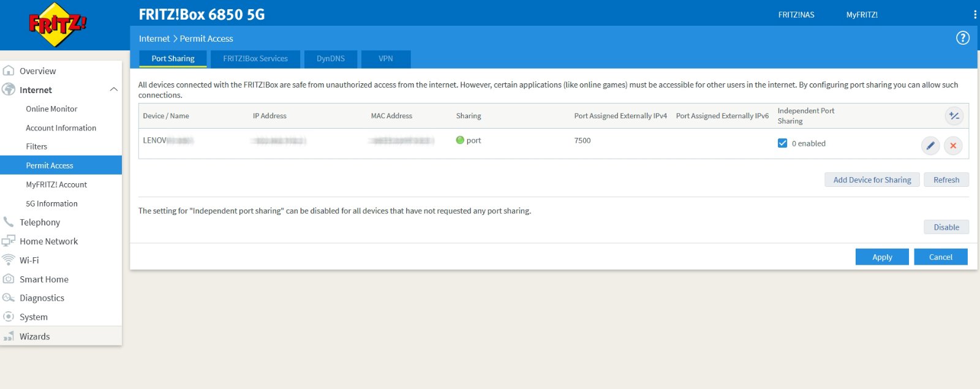
Task: Click the System gear icon
Action: 9,317
